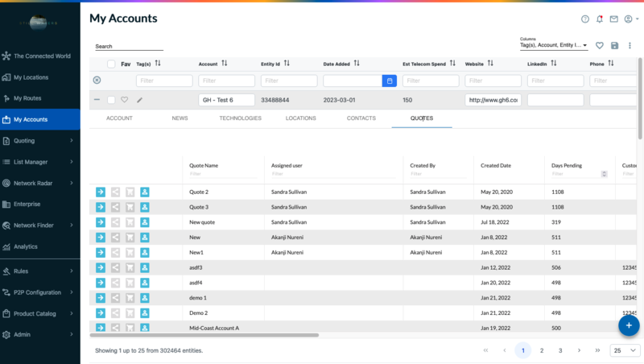Open the Quote 2 row arrow icon
This screenshot has height=364, width=644.
coord(101,192)
